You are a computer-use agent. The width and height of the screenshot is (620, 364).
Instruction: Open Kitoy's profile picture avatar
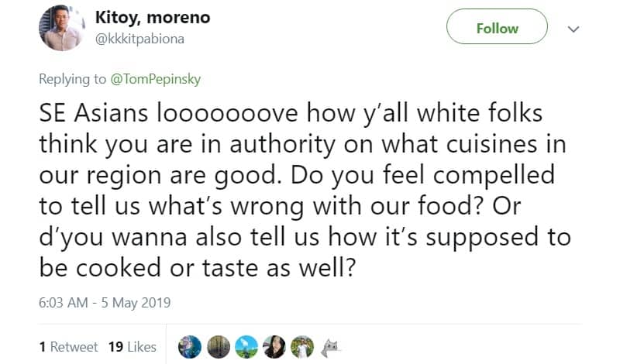62,28
